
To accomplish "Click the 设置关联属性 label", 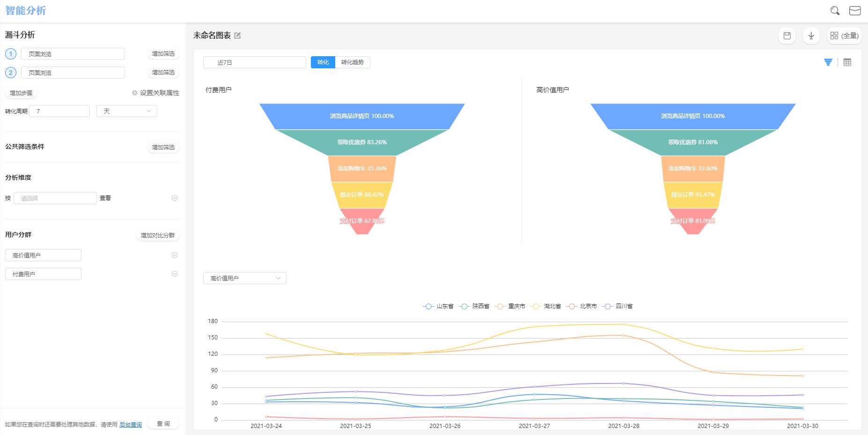I will (160, 93).
